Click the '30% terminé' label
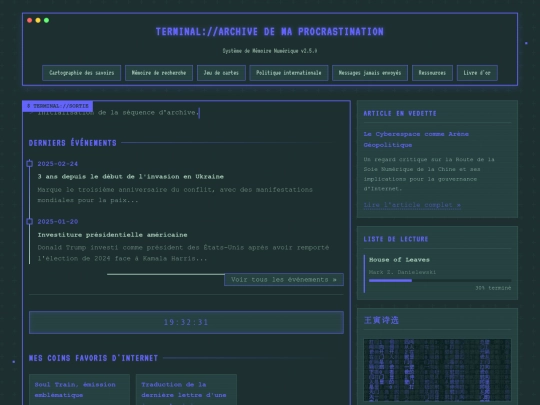The image size is (540, 405). pos(493,288)
